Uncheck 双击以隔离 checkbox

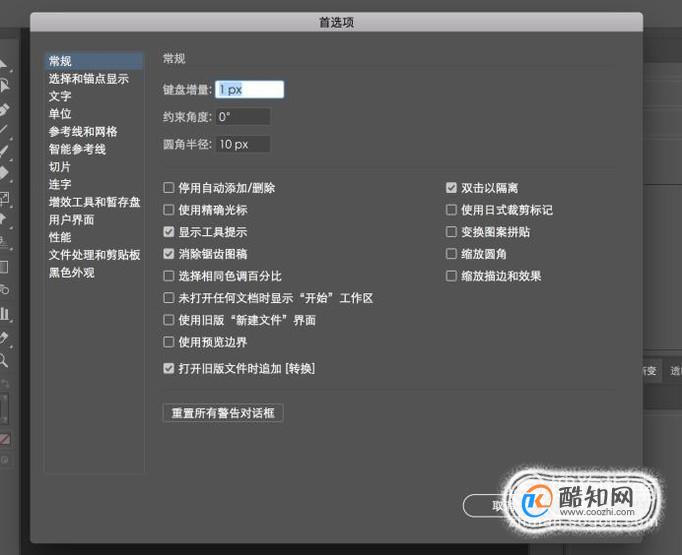[x=451, y=188]
